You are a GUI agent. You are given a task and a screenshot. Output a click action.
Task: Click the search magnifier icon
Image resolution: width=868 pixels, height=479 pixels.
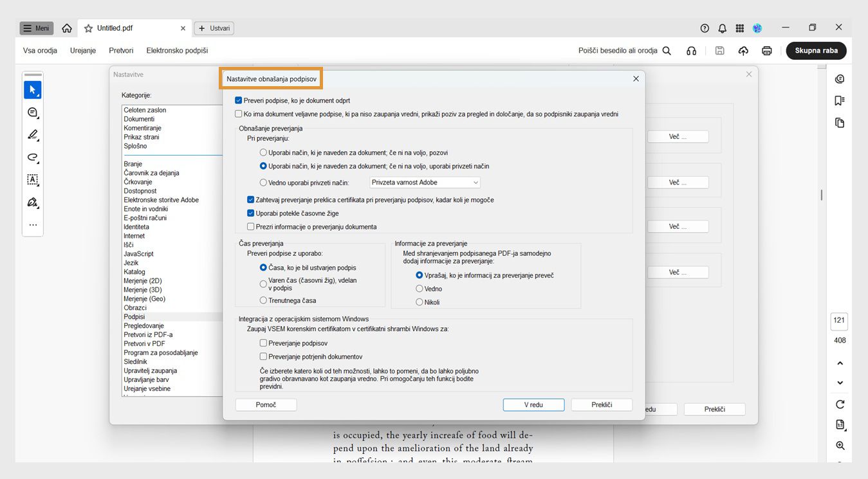coord(667,51)
